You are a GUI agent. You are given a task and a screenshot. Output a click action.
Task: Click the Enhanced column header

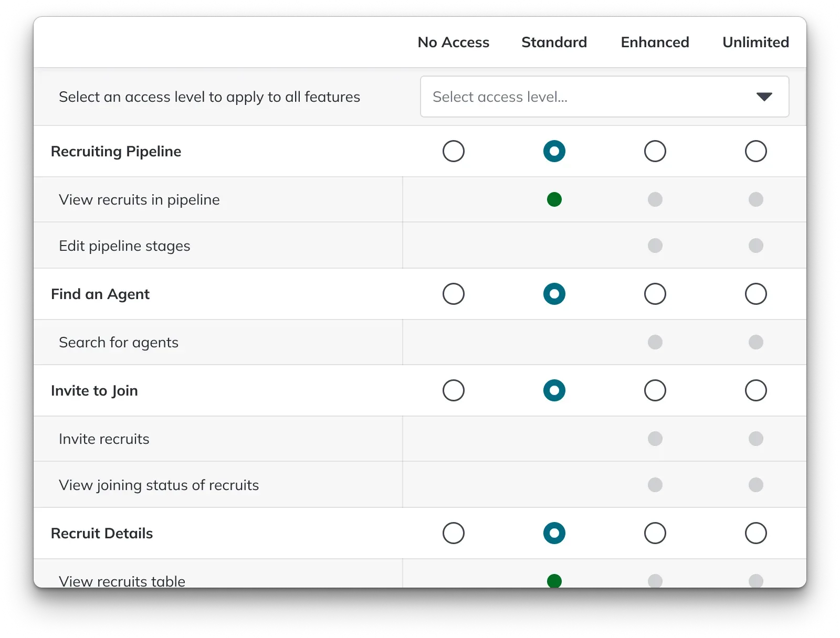655,42
